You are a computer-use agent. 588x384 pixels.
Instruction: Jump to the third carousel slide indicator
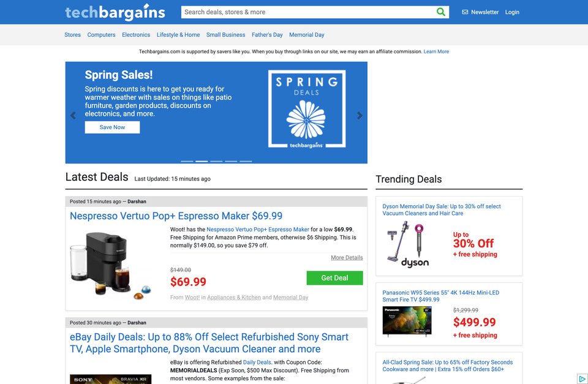tap(216, 161)
